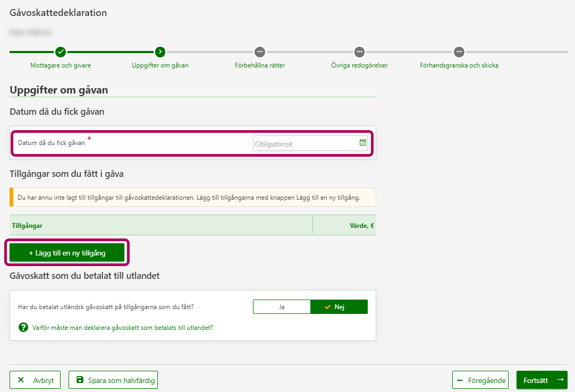
Task: Click the Förbehållna rätter step circle
Action: point(259,52)
